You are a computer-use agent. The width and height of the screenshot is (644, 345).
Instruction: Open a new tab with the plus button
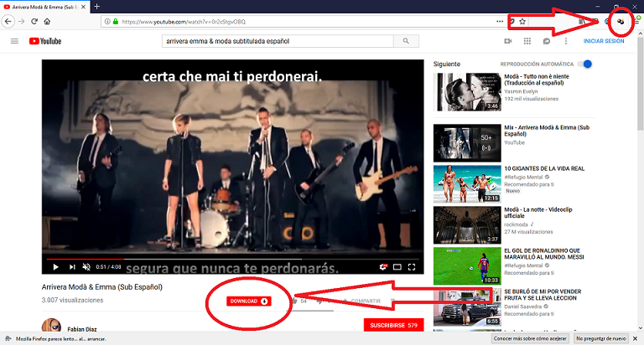click(97, 7)
